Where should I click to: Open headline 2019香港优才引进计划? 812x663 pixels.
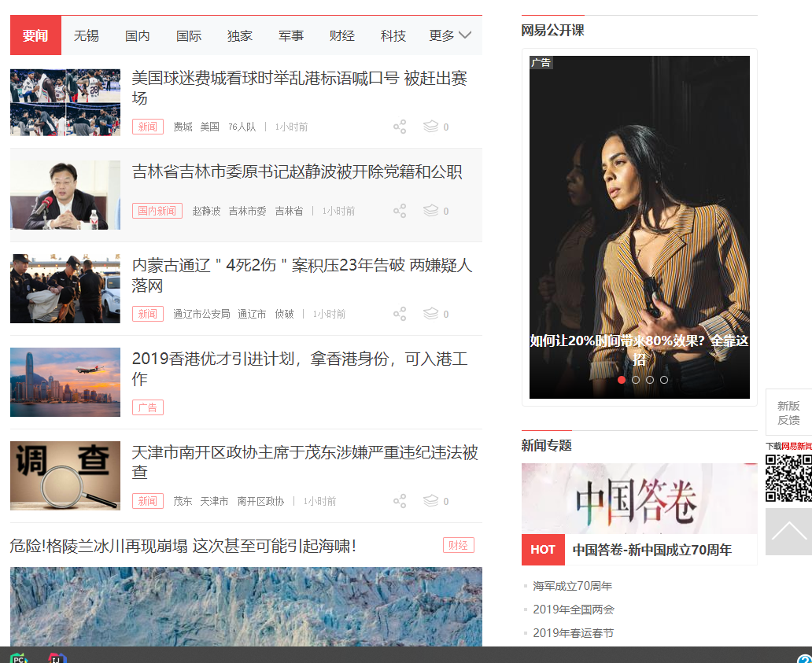300,369
